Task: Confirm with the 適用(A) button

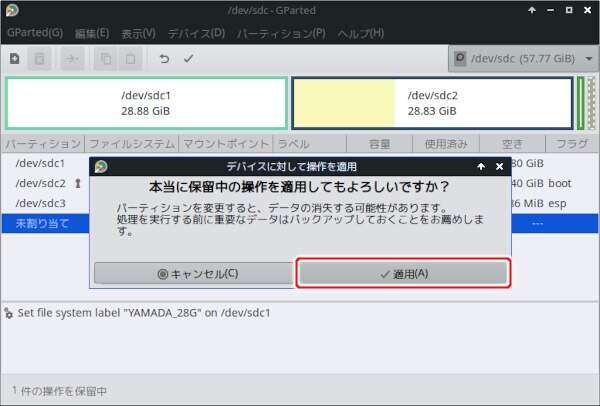Action: click(x=403, y=274)
